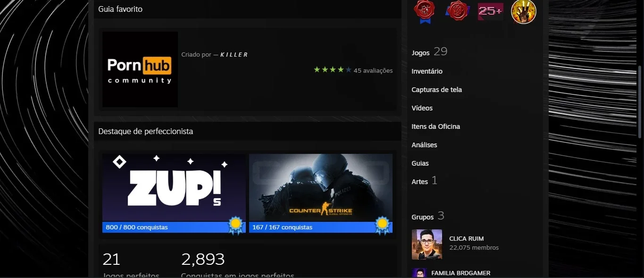Open the Guias link
Viewport: 644px width, 278px height.
[x=420, y=163]
